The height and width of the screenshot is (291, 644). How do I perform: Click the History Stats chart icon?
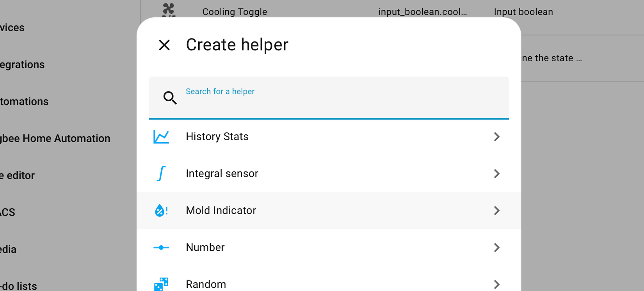[x=161, y=137]
